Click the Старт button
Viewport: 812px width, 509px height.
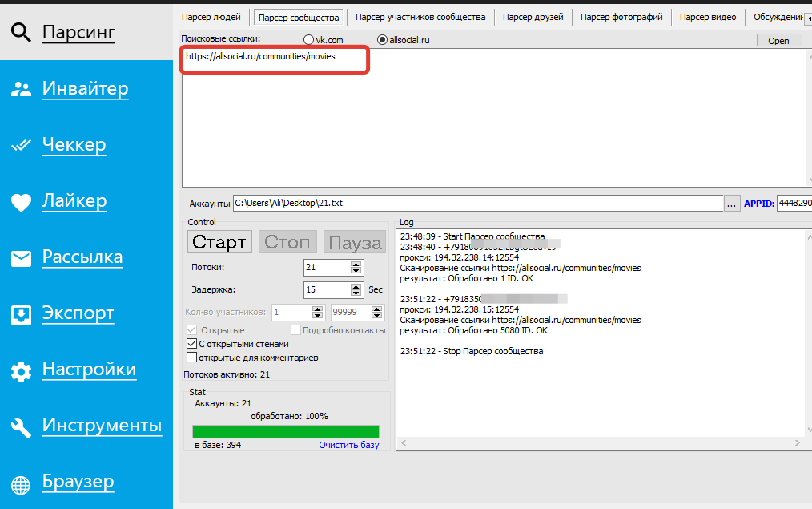coord(219,242)
